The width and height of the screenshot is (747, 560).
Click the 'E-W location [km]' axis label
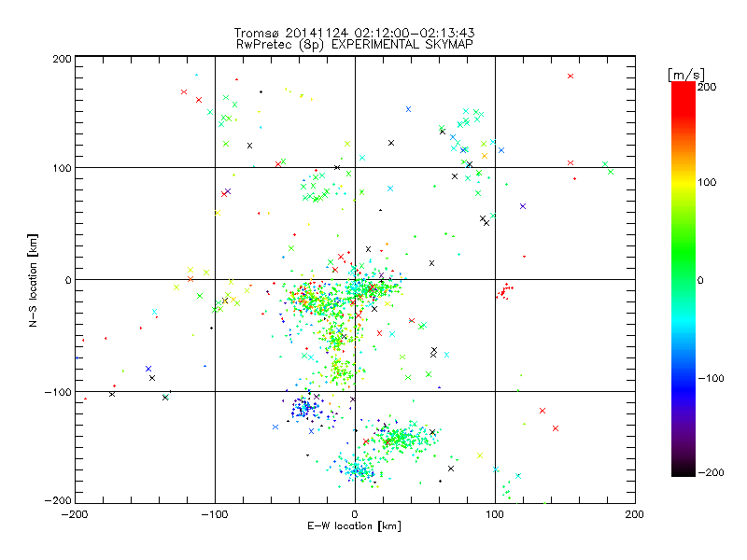pyautogui.click(x=354, y=525)
